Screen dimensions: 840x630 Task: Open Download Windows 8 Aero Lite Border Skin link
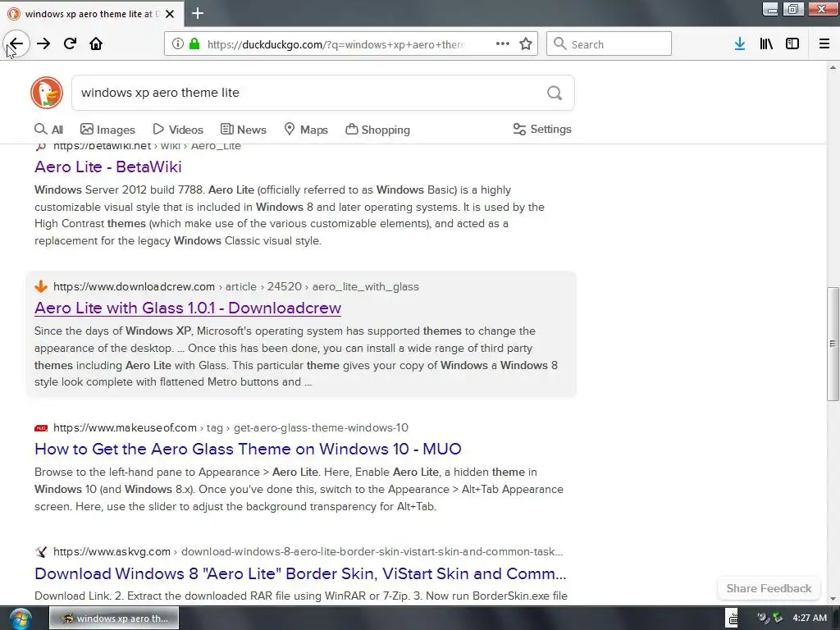(300, 573)
